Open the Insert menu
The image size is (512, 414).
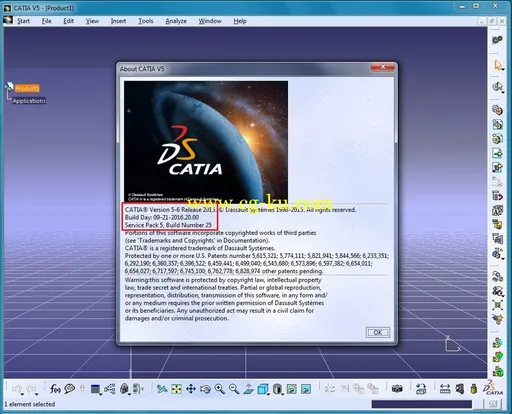click(x=118, y=21)
